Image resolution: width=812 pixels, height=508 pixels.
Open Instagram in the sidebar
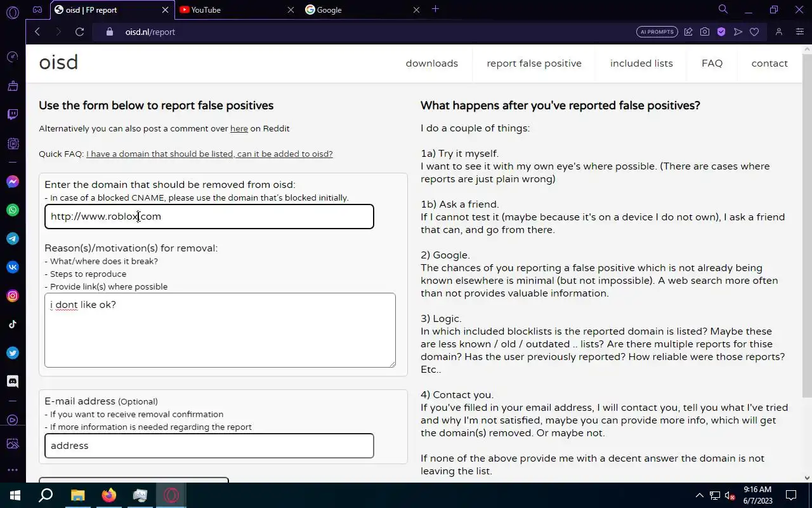coord(13,296)
